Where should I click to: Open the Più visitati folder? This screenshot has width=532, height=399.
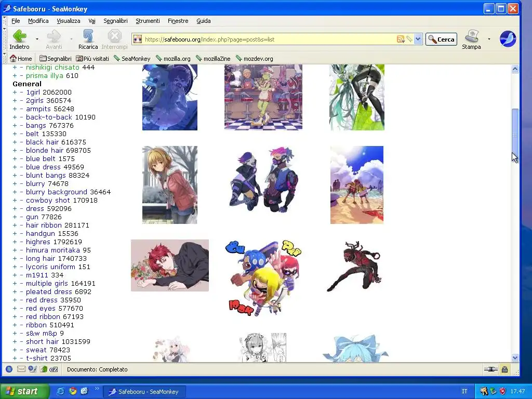coord(92,58)
